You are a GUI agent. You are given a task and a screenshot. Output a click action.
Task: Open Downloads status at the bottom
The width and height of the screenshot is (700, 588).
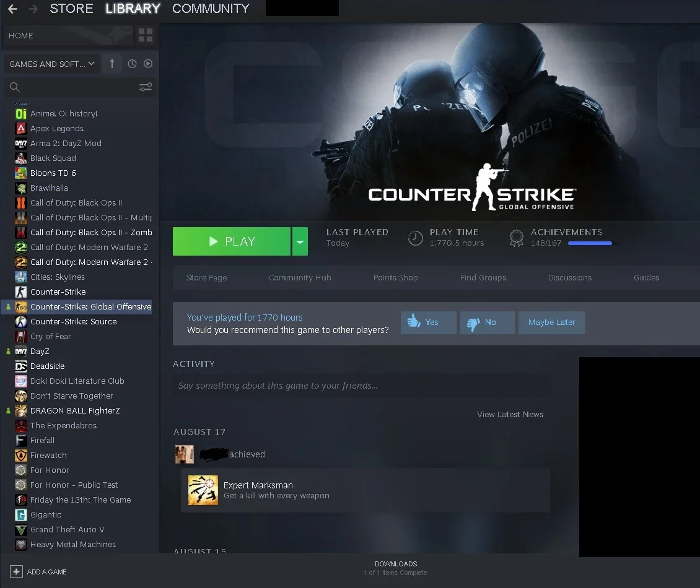(x=396, y=568)
